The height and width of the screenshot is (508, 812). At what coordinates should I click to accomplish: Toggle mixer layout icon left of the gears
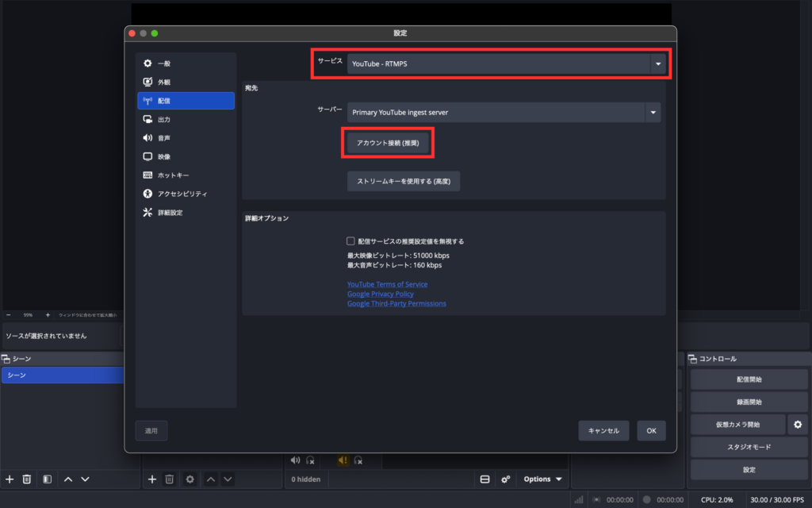[485, 479]
